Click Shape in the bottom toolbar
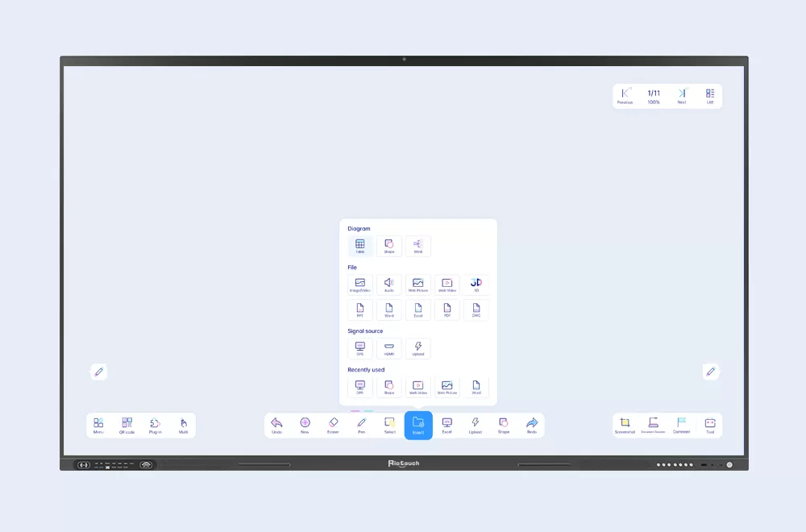 coord(503,426)
